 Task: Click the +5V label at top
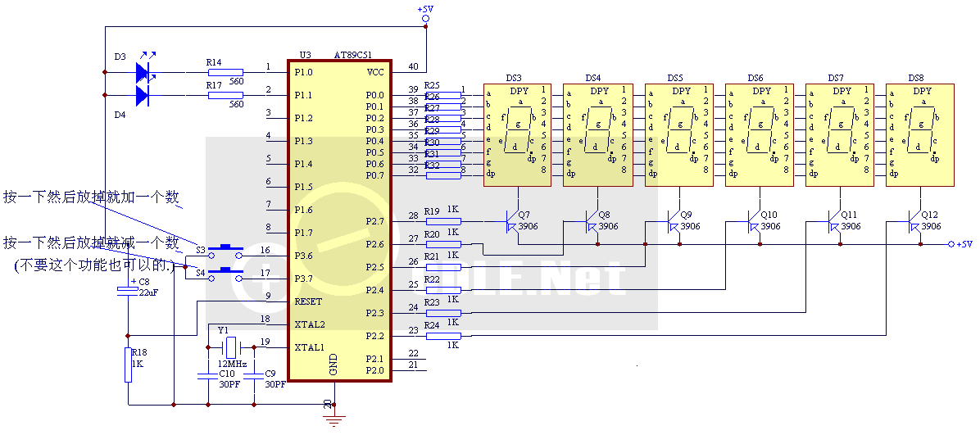coord(425,10)
